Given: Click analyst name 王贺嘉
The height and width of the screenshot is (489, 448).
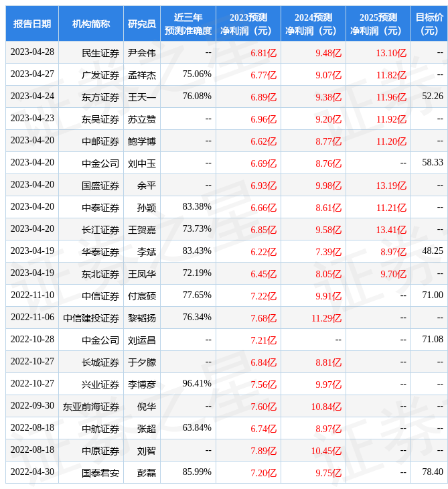Looking at the screenshot, I should 142,230.
